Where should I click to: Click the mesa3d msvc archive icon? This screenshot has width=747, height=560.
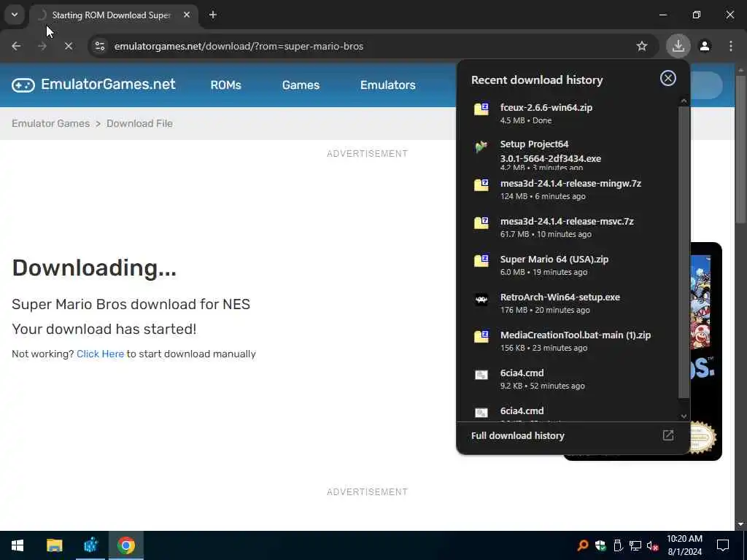[481, 222]
